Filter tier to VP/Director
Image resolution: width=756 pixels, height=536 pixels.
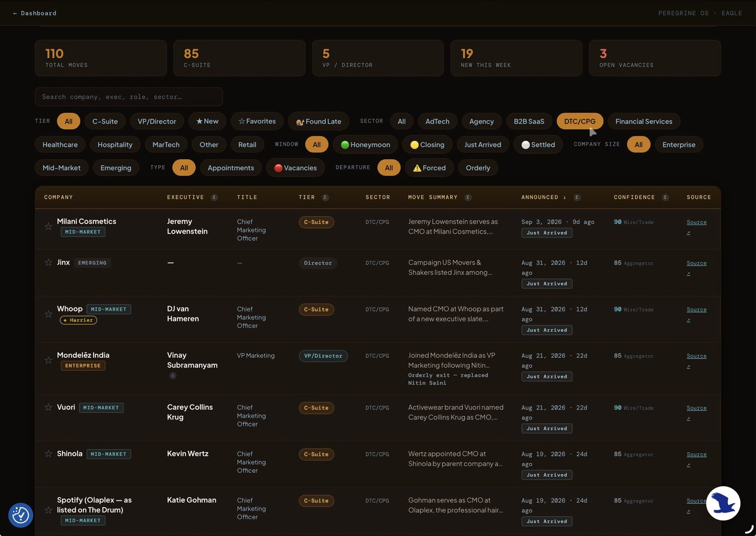click(x=157, y=121)
